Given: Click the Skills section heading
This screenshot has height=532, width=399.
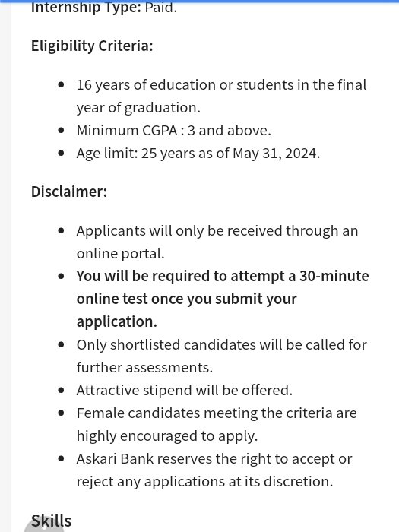Looking at the screenshot, I should [x=51, y=521].
